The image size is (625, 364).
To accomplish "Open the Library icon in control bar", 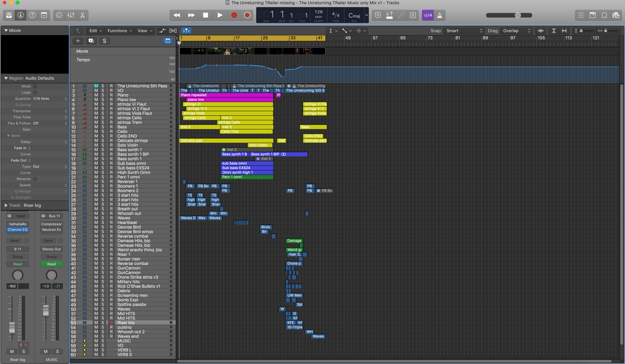I will pos(9,15).
